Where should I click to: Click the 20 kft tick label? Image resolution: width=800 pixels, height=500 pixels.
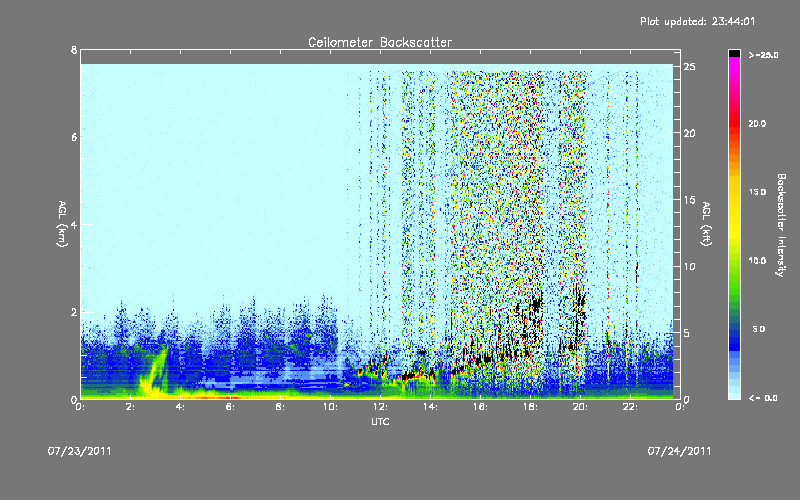tap(689, 133)
